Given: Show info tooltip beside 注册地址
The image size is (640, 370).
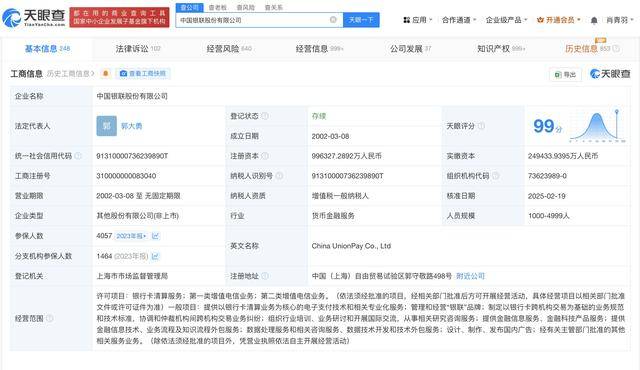Looking at the screenshot, I should pos(265,276).
